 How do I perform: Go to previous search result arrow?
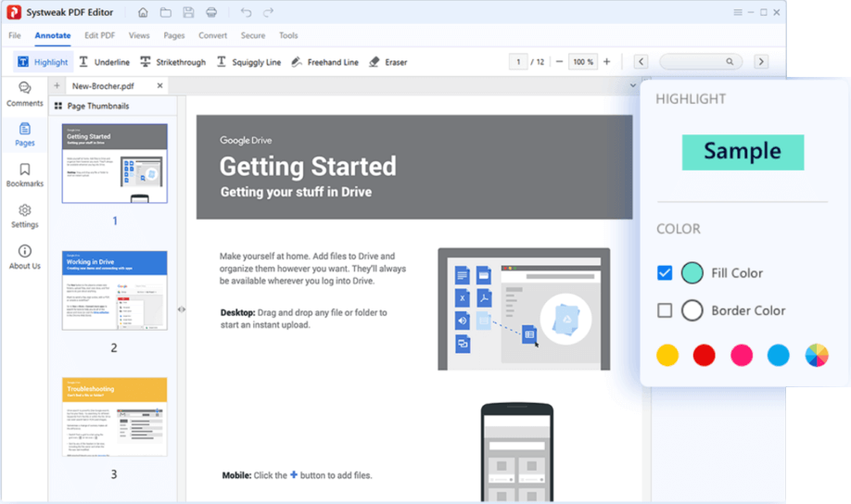pos(641,62)
